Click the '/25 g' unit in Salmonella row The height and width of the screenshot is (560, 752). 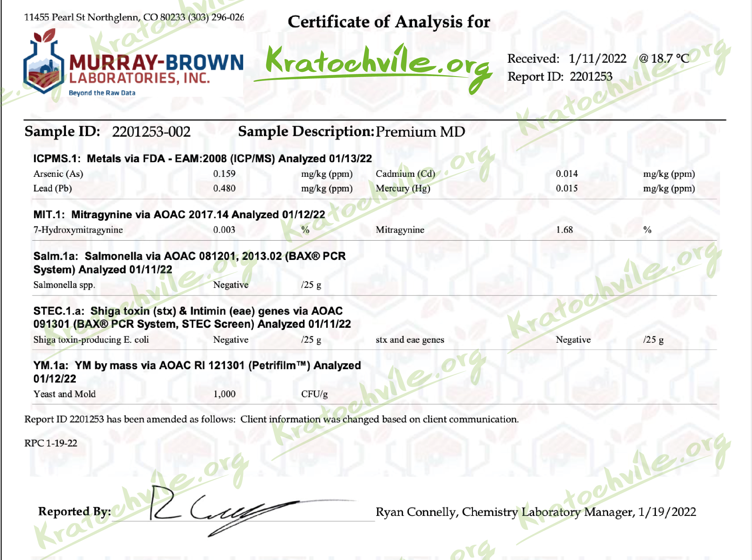(311, 285)
